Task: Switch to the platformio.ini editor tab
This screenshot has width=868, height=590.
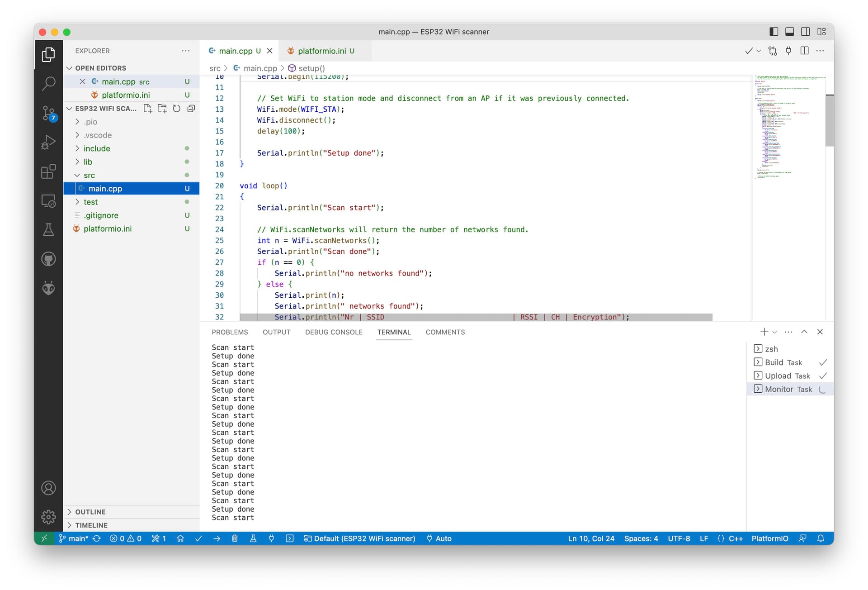Action: (325, 51)
